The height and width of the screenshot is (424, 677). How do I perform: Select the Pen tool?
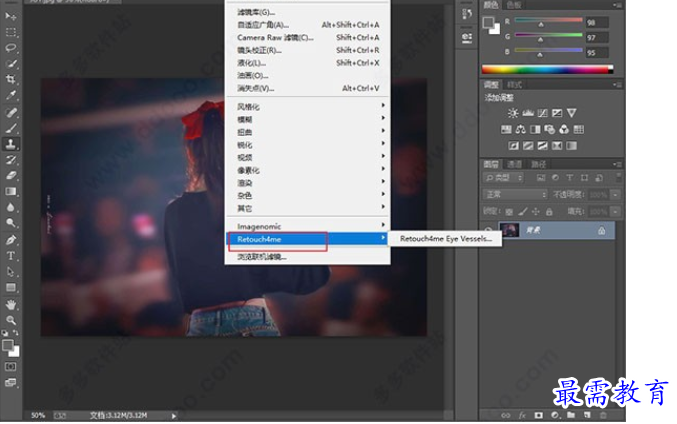[11, 240]
